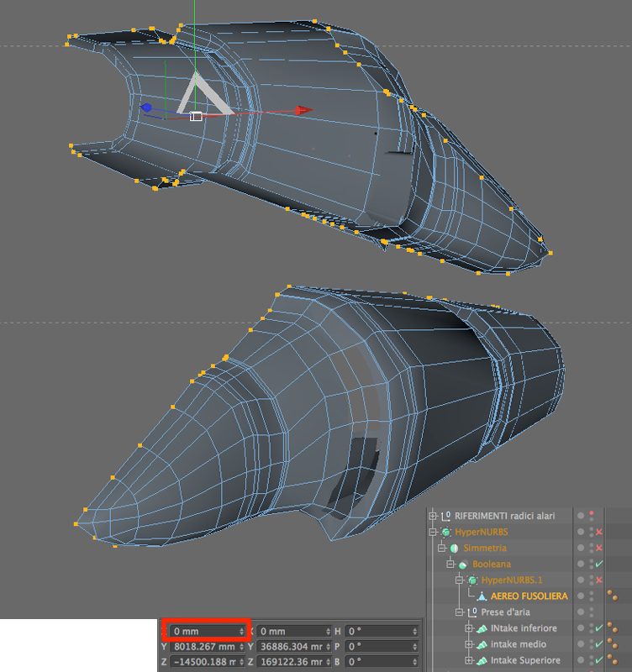Click the stepper arrows of position Y field
The width and height of the screenshot is (632, 672).
click(242, 647)
